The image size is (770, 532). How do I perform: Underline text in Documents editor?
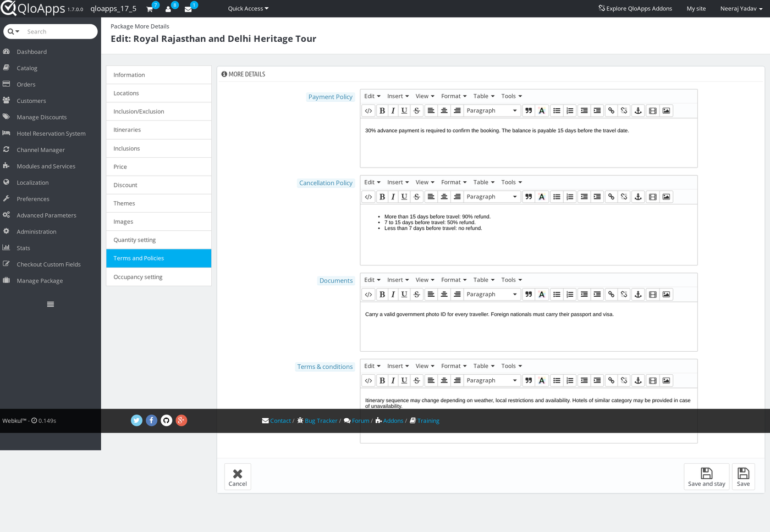coord(404,295)
